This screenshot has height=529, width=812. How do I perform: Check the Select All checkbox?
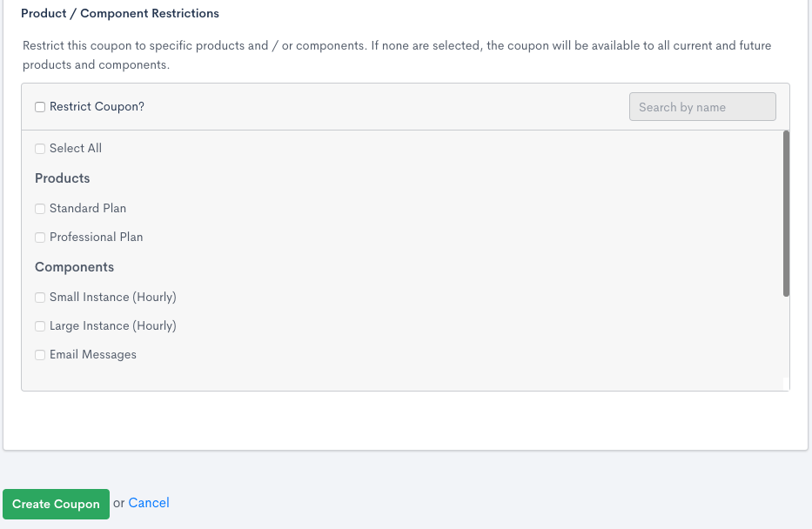click(x=40, y=148)
